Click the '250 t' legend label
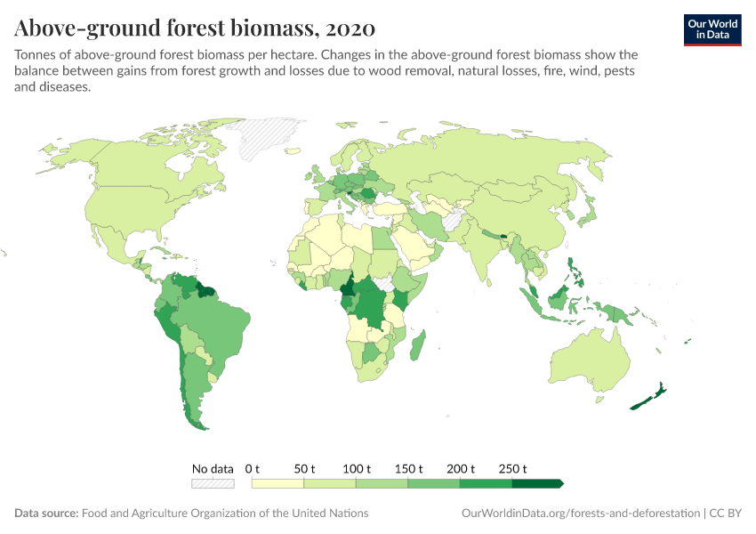The height and width of the screenshot is (534, 756). (x=512, y=468)
